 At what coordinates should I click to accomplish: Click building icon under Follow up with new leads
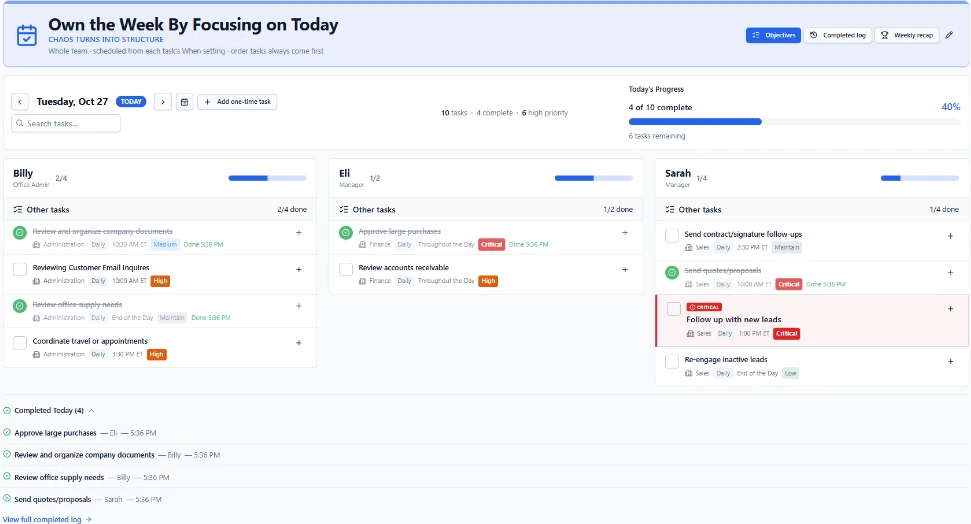(x=690, y=333)
